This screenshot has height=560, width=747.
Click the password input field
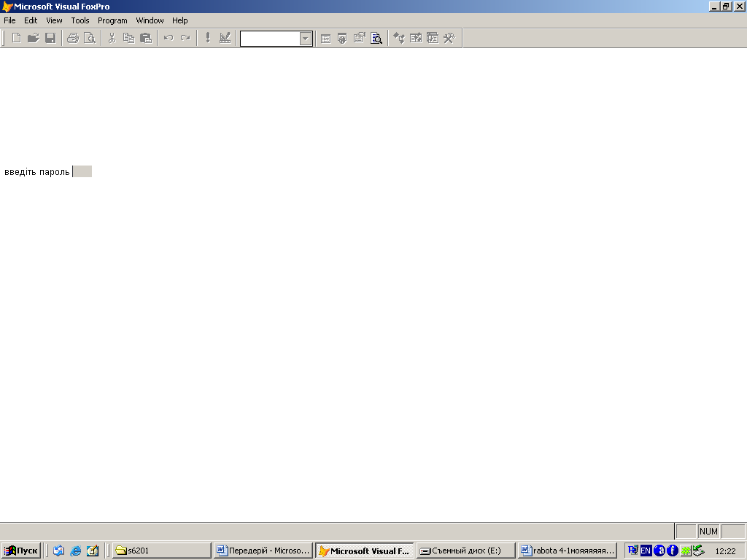coord(82,171)
